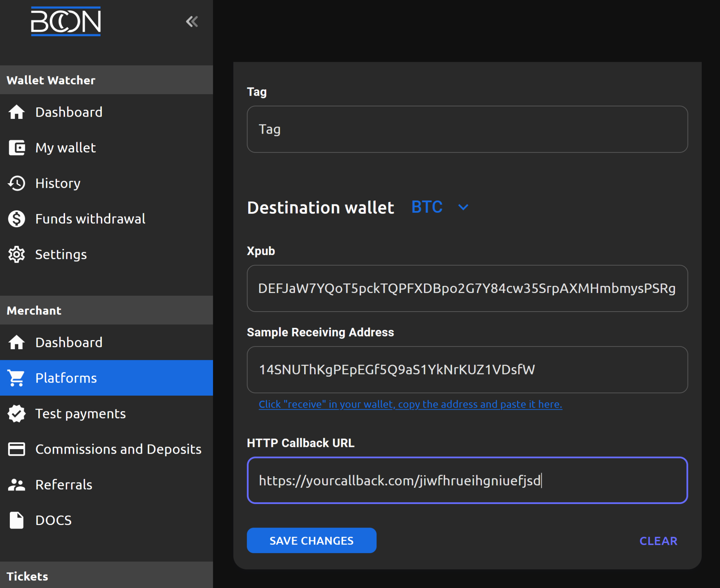Open the BTC currency dropdown
The width and height of the screenshot is (720, 588).
click(x=440, y=207)
